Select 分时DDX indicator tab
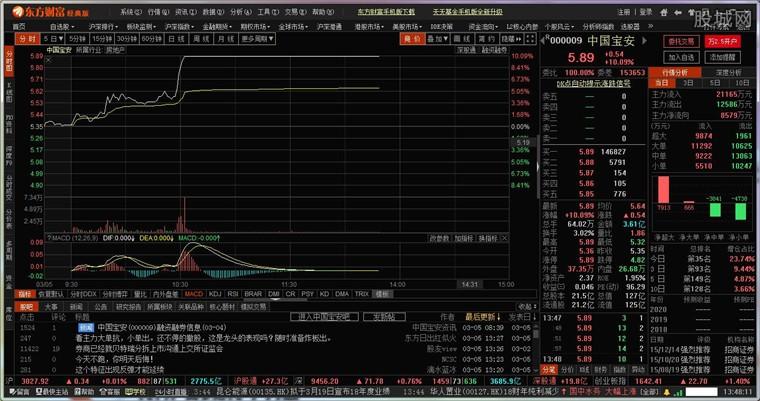760x401 pixels. point(83,294)
